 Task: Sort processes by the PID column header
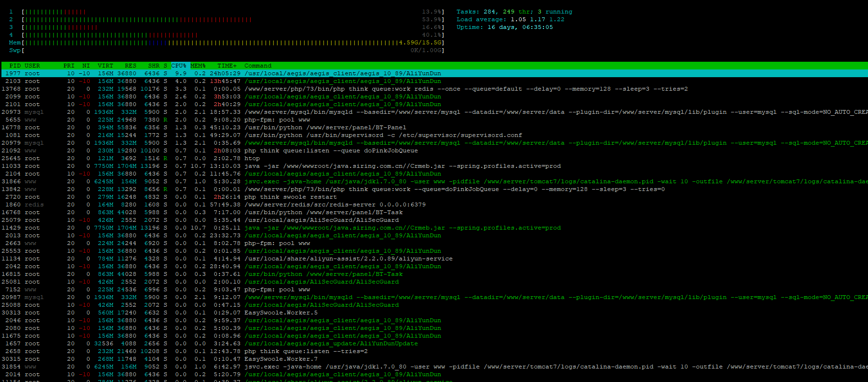[15, 66]
